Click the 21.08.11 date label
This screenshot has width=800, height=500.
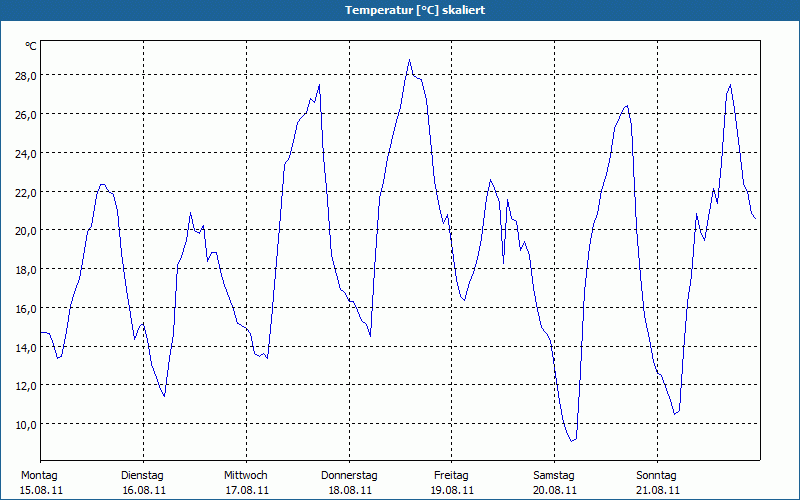click(x=658, y=491)
